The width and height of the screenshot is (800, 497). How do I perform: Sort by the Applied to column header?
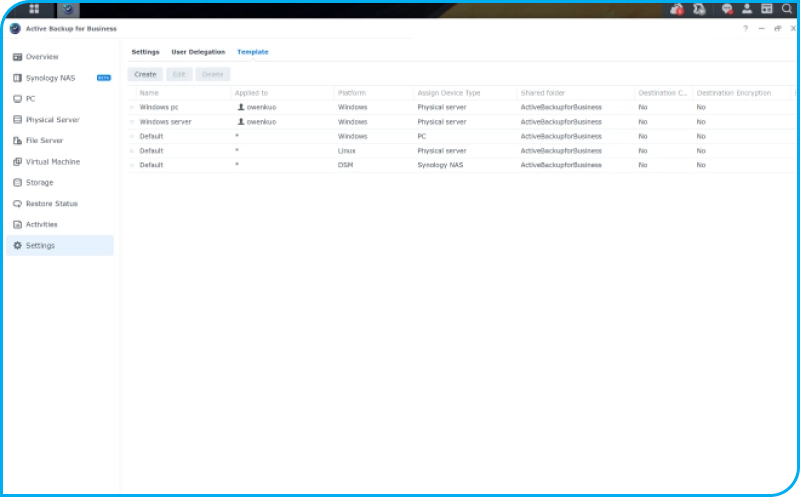pos(282,93)
